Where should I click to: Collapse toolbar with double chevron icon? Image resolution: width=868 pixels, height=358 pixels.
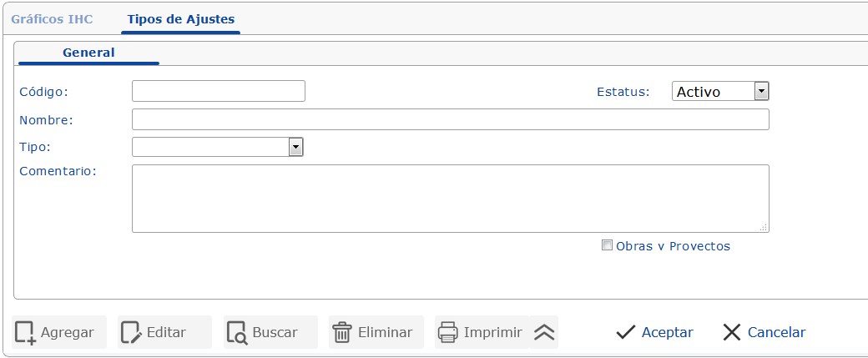click(544, 332)
